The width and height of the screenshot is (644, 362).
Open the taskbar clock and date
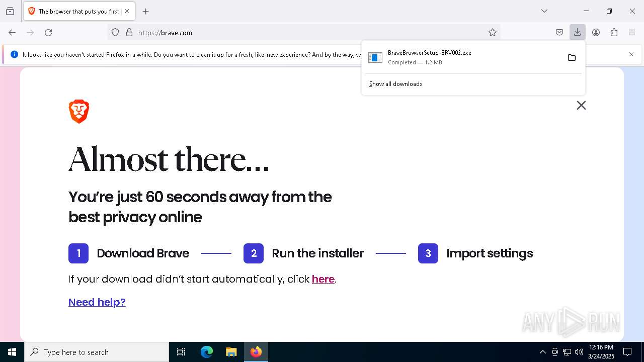601,352
